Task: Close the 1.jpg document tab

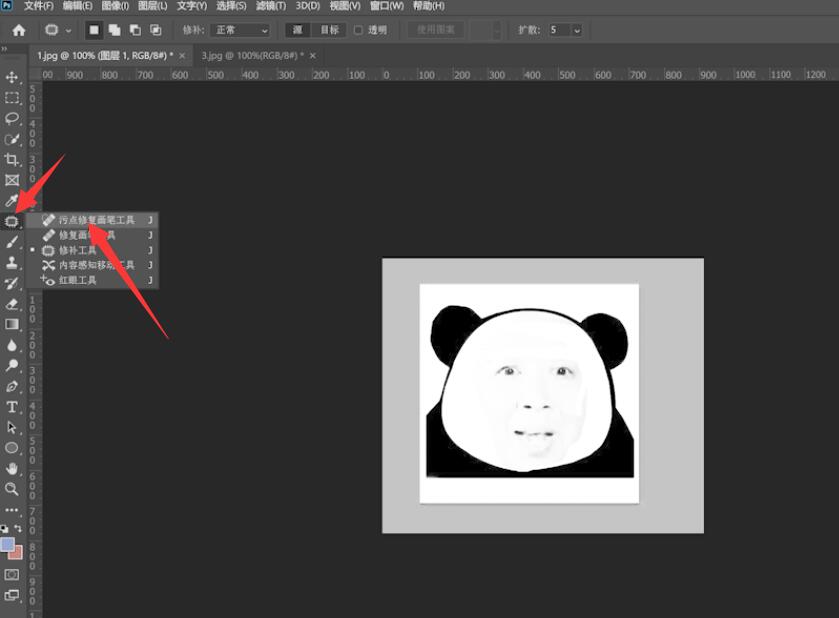Action: tap(182, 56)
